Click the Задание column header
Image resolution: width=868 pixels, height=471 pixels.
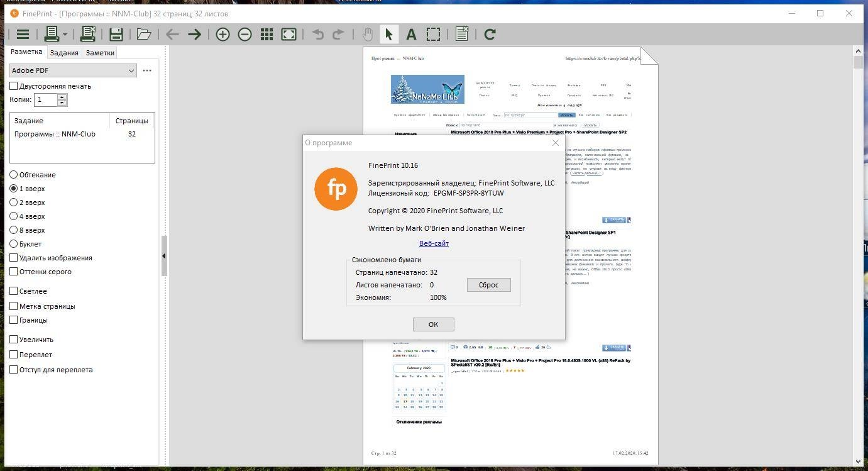point(60,121)
